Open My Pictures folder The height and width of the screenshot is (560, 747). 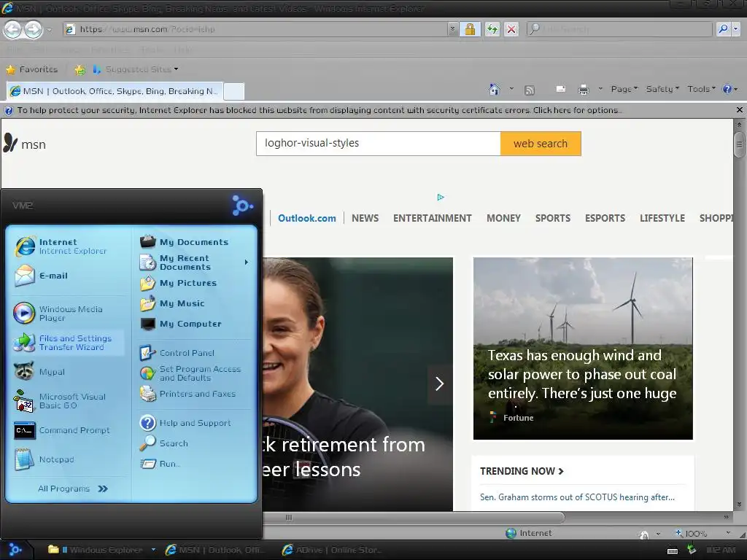[x=194, y=283]
